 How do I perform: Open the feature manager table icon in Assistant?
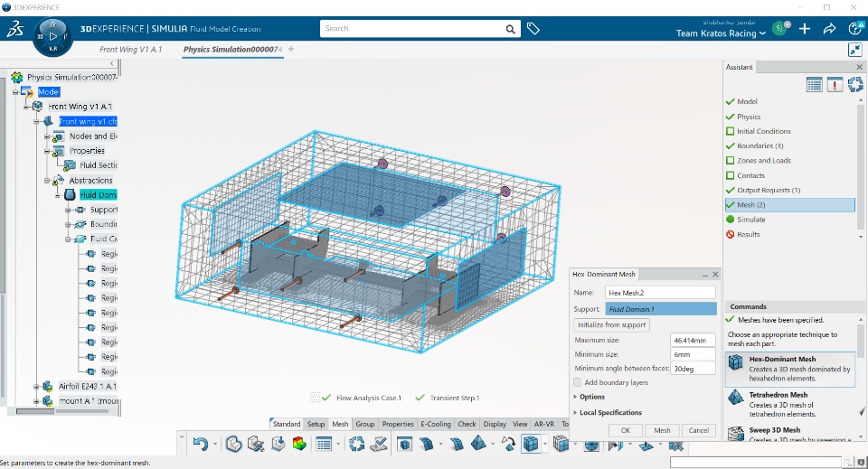point(815,85)
